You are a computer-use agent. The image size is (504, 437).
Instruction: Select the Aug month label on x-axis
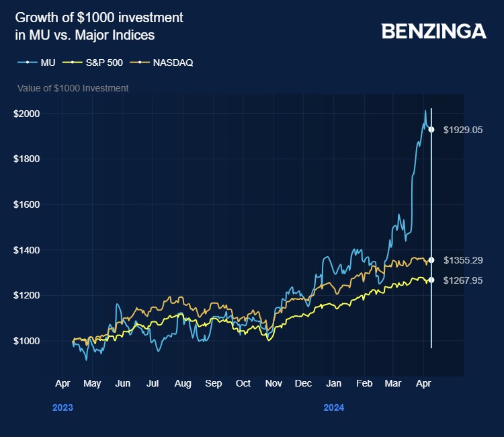[x=183, y=383]
